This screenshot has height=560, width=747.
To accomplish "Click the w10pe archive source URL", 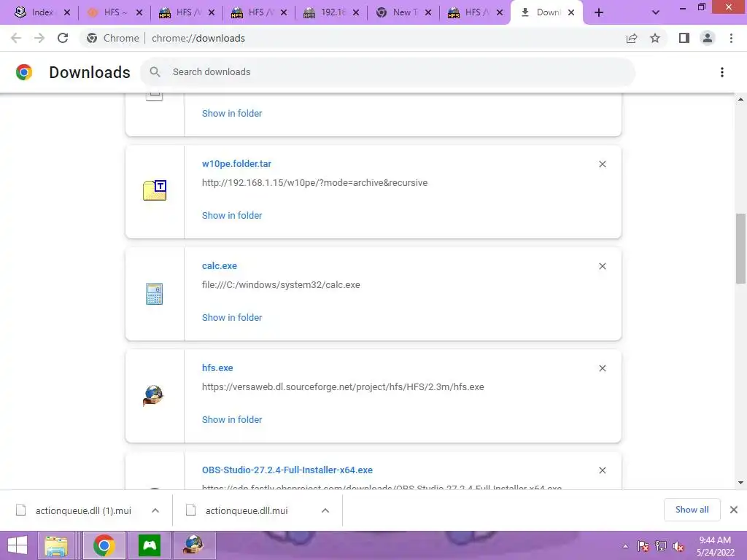I will coord(314,183).
